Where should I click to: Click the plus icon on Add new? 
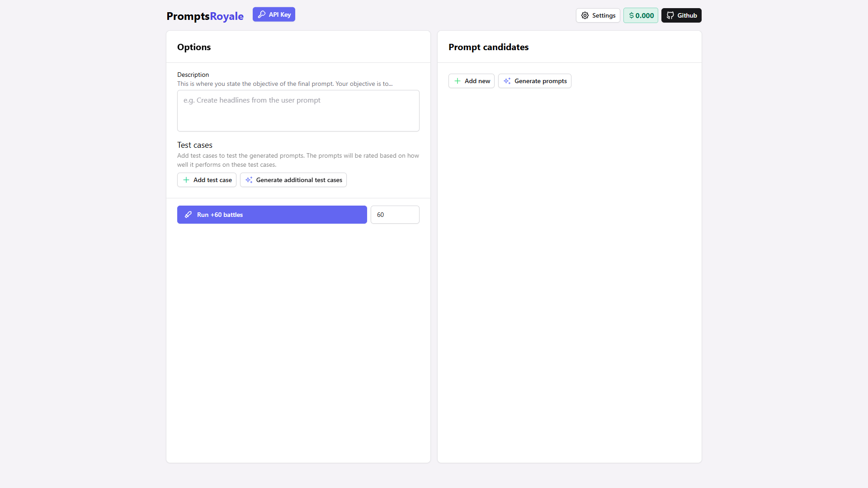pyautogui.click(x=458, y=81)
